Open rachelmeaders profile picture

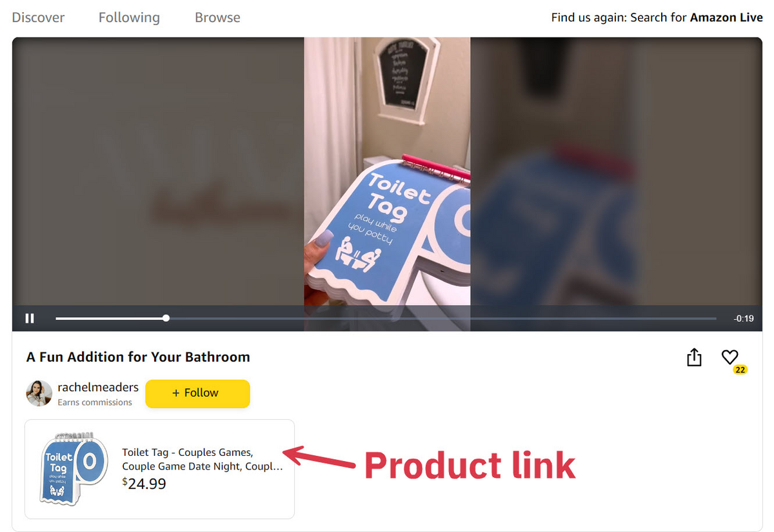[x=39, y=393]
